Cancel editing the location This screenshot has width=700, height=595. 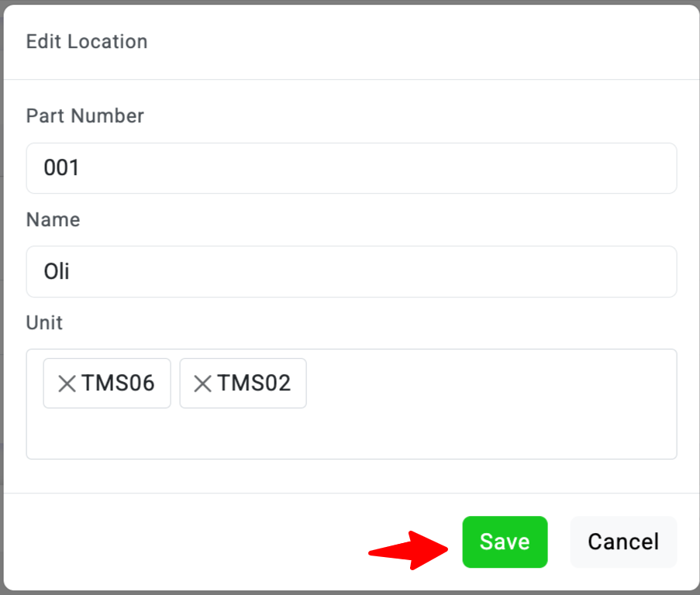tap(623, 542)
